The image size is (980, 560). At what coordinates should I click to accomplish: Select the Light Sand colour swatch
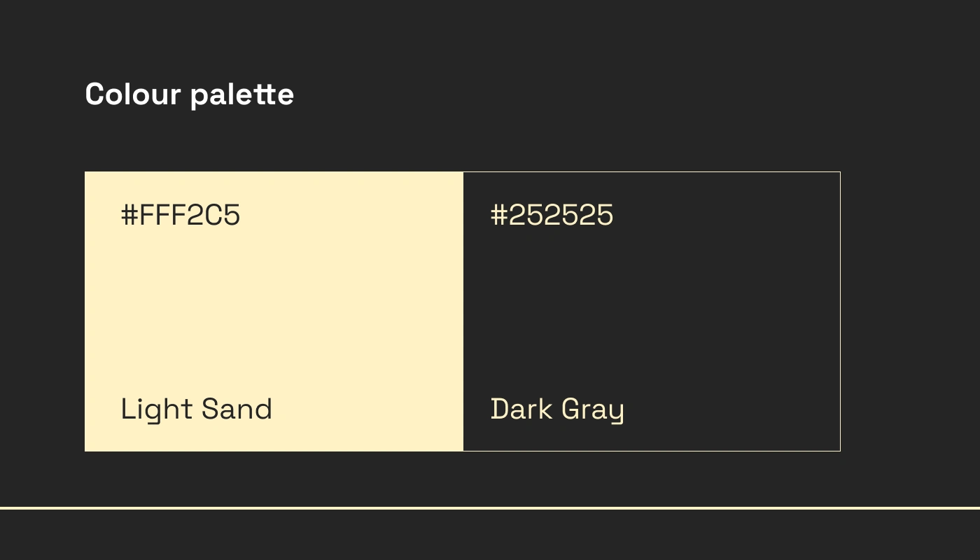(274, 311)
